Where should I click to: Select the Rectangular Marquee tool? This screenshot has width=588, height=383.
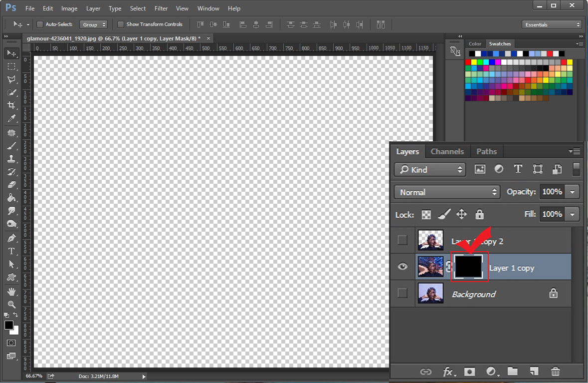click(11, 66)
